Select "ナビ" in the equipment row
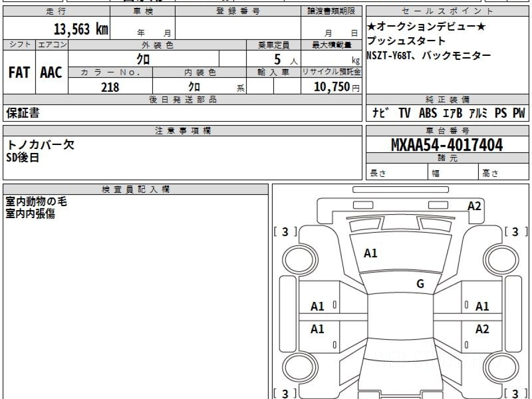The width and height of the screenshot is (532, 399). coord(381,113)
